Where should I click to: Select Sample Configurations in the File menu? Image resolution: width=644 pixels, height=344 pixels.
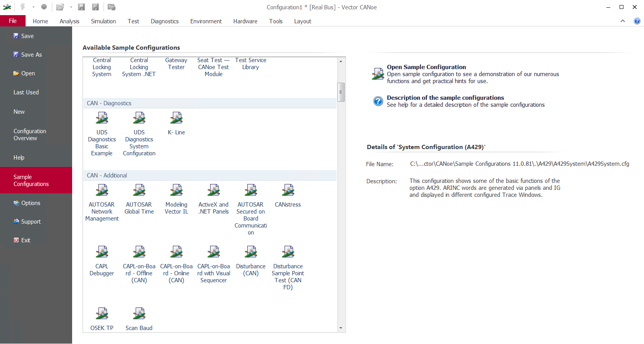point(36,180)
